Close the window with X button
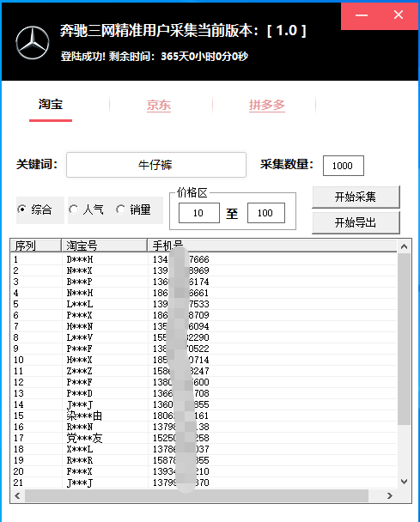The image size is (420, 522). pyautogui.click(x=399, y=15)
